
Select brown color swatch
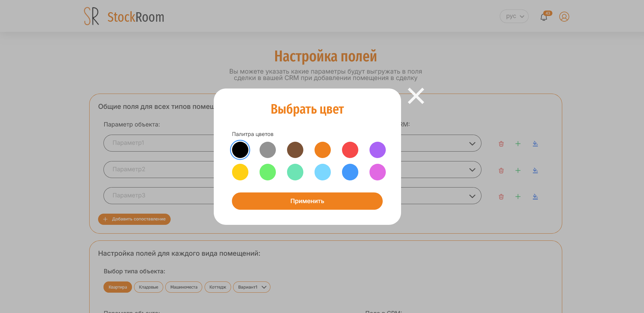pyautogui.click(x=295, y=150)
